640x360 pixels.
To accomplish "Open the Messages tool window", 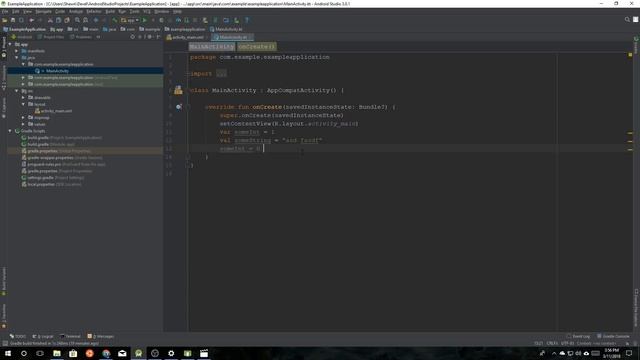I will [101, 336].
